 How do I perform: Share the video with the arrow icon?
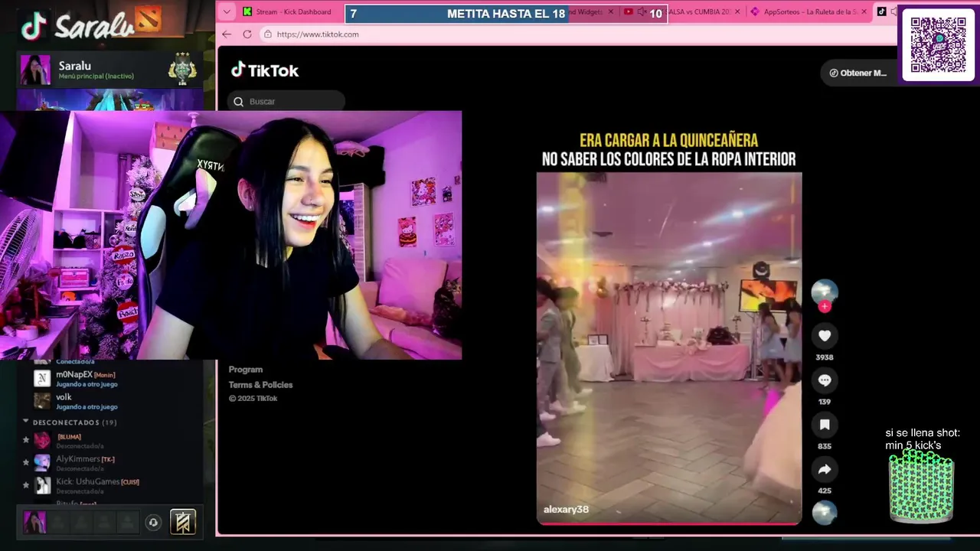pos(825,469)
